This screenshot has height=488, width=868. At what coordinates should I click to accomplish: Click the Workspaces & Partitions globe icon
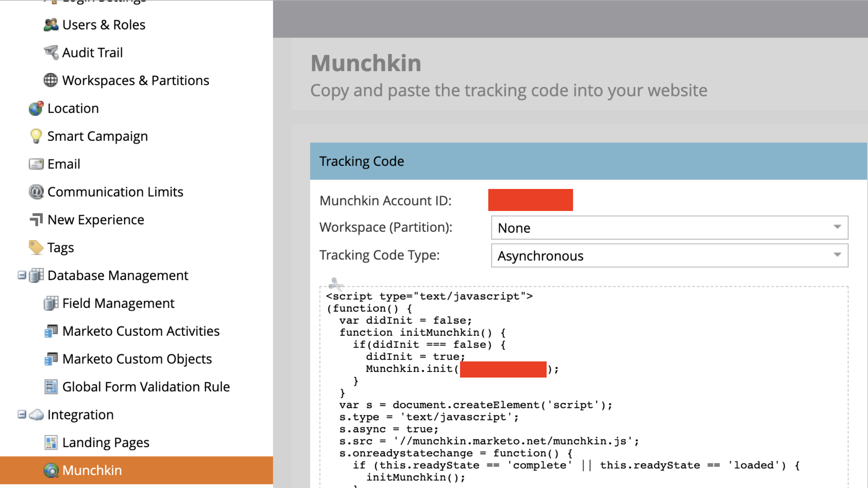click(51, 80)
